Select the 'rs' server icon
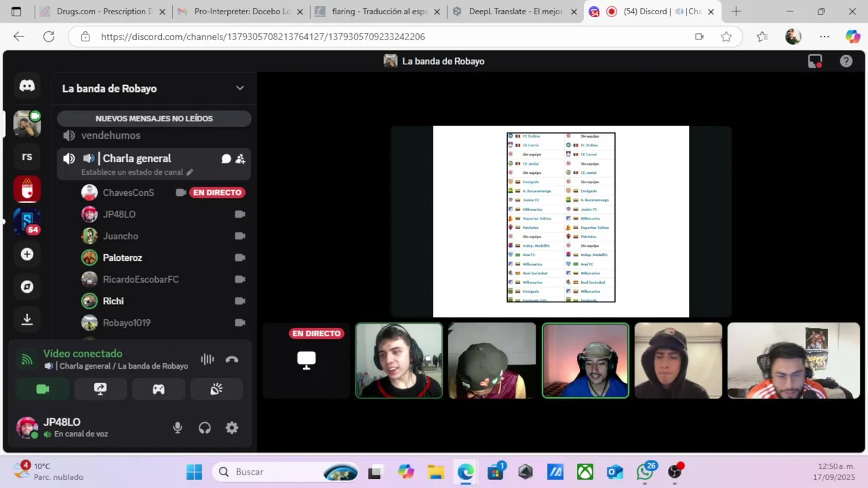The height and width of the screenshot is (488, 868). point(27,157)
